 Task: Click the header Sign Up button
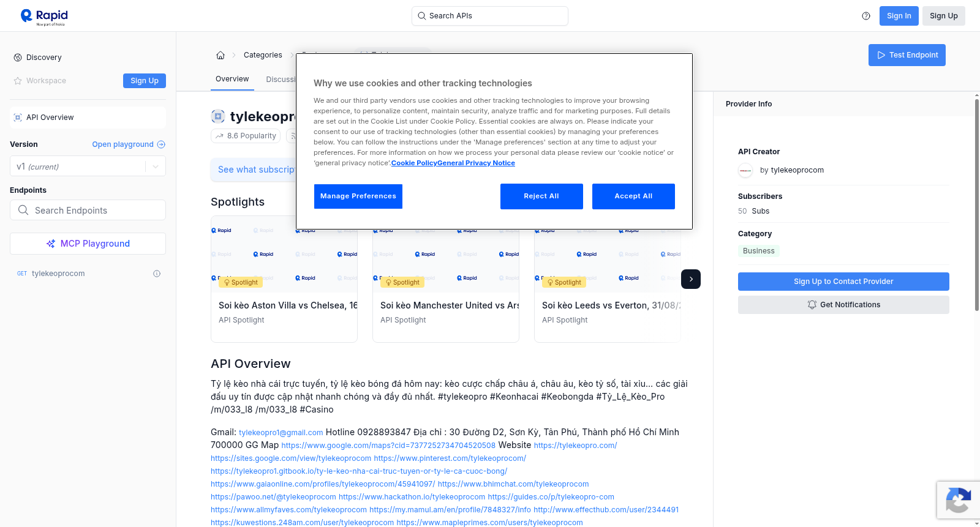[x=944, y=16]
